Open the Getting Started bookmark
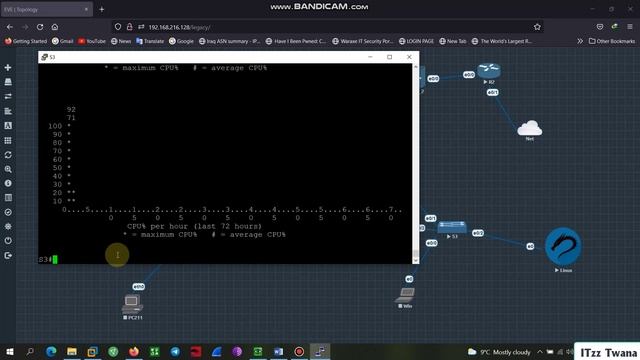This screenshot has height=360, width=640. click(26, 41)
